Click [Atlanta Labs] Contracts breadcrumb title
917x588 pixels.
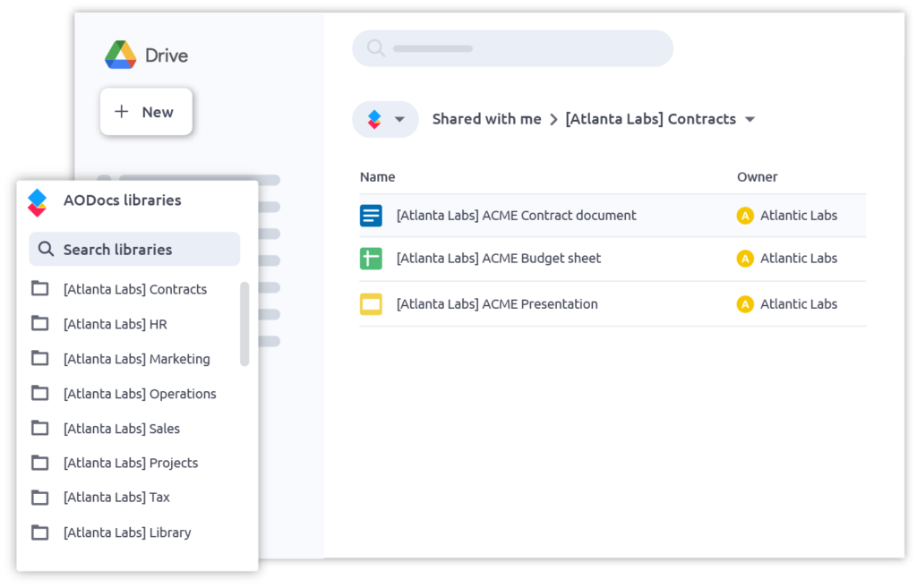650,119
